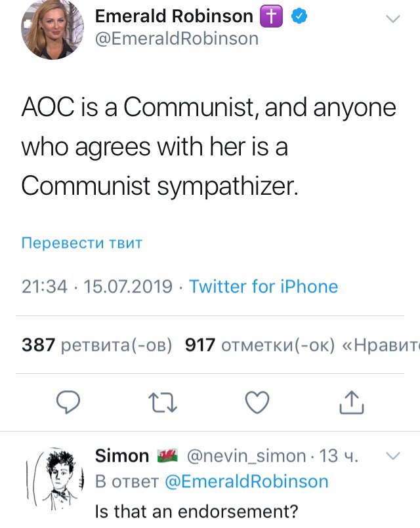This screenshot has height=528, width=420.
Task: Open the 'Twitter for iPhone' source link
Action: [x=263, y=287]
